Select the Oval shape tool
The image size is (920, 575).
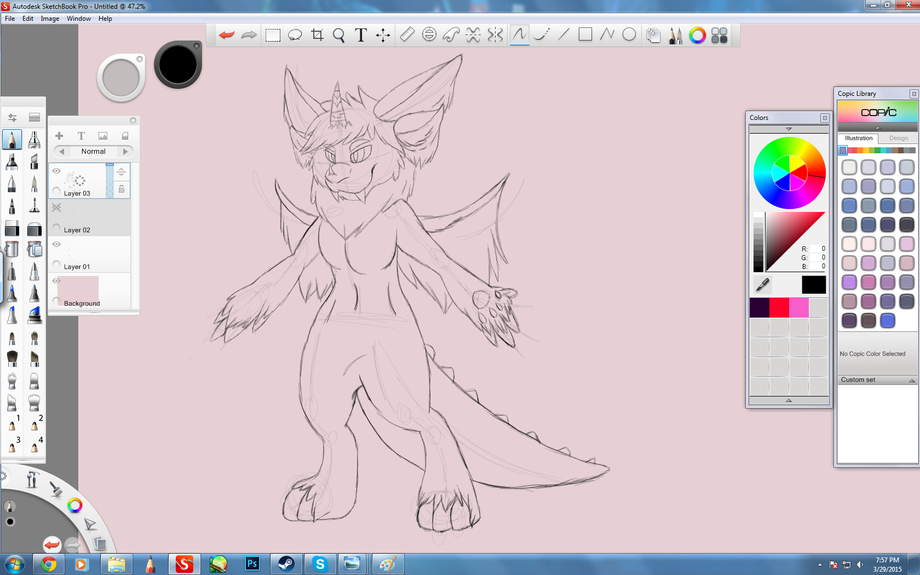(629, 35)
